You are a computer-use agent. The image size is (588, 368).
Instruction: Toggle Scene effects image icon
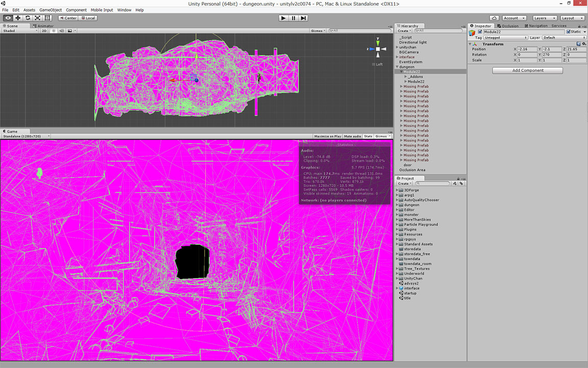tap(70, 31)
